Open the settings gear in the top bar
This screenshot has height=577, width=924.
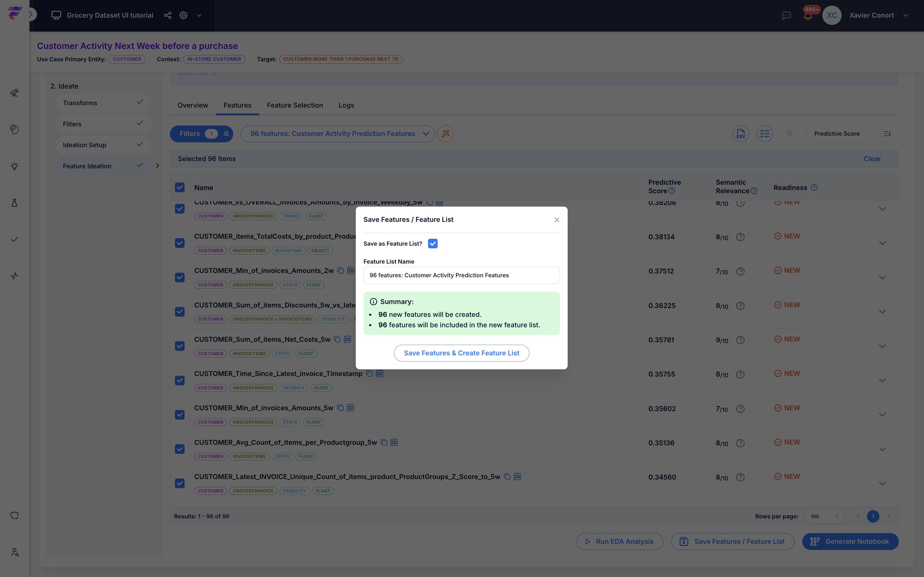point(184,15)
